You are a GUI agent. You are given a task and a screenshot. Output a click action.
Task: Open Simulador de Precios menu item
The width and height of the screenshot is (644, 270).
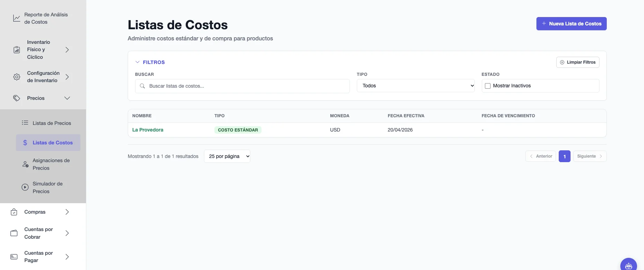click(x=48, y=188)
